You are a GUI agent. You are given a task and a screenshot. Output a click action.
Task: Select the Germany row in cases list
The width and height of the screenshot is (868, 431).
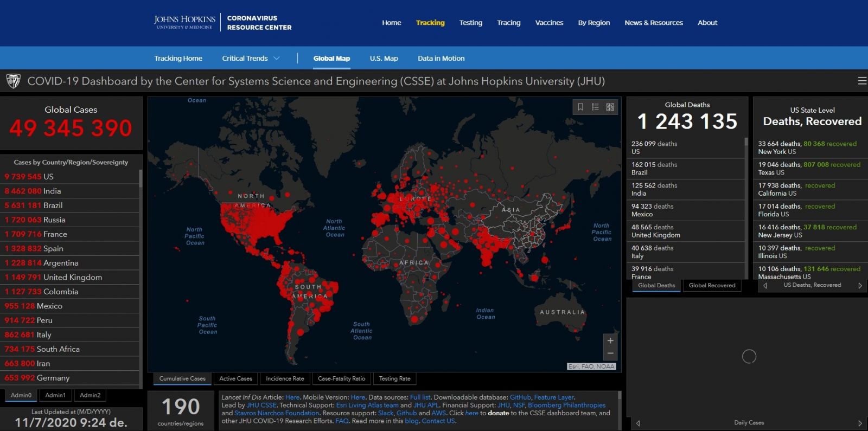pos(69,378)
